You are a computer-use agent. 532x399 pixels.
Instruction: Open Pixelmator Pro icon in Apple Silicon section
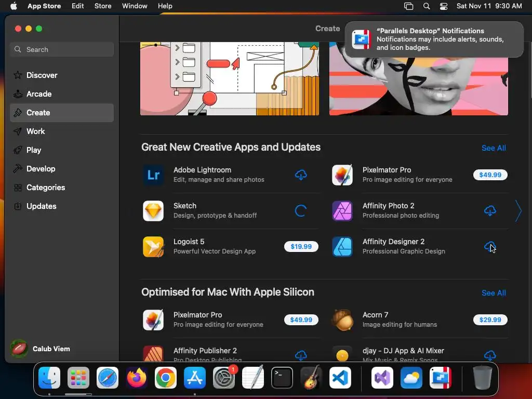click(153, 320)
